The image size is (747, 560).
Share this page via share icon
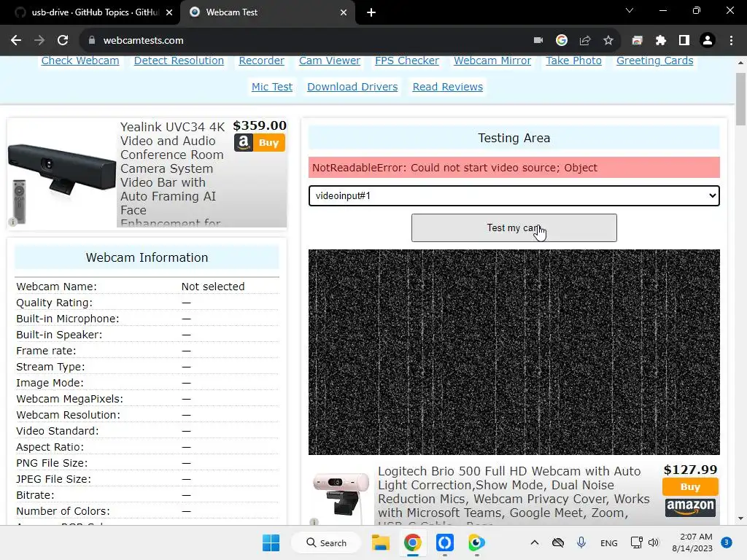point(585,41)
